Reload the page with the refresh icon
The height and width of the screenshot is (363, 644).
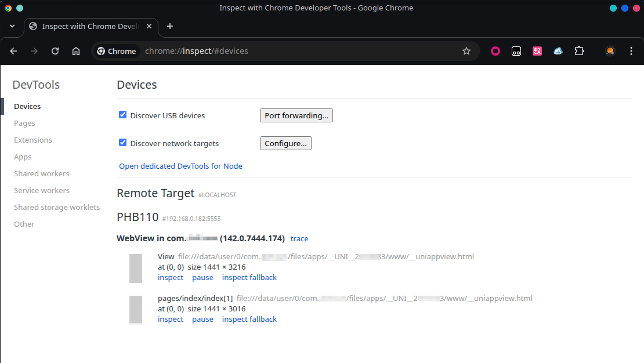tap(55, 51)
